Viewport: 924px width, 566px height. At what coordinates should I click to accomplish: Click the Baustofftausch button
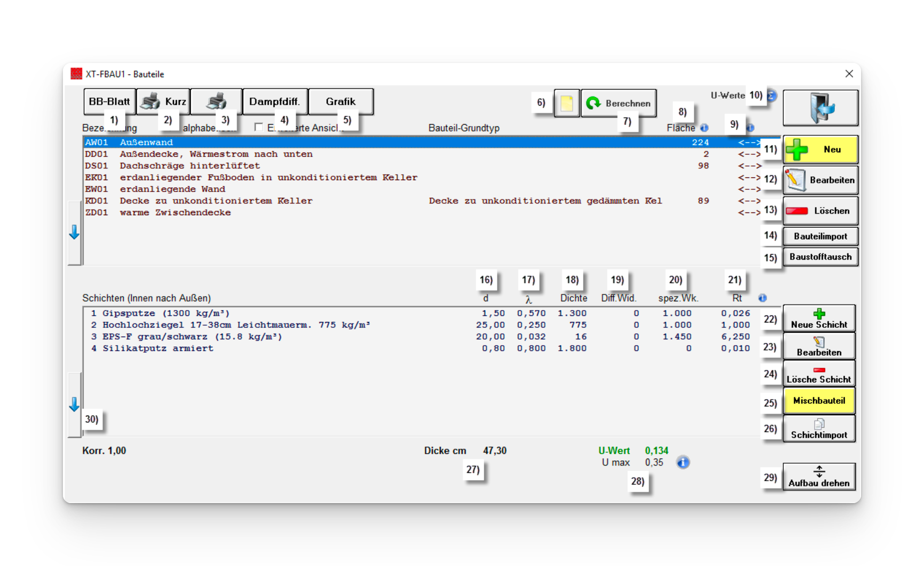coord(820,257)
